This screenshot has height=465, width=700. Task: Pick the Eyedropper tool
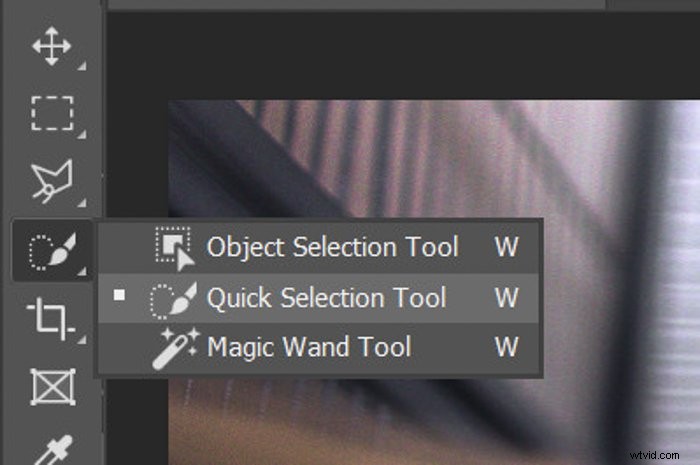click(x=54, y=450)
